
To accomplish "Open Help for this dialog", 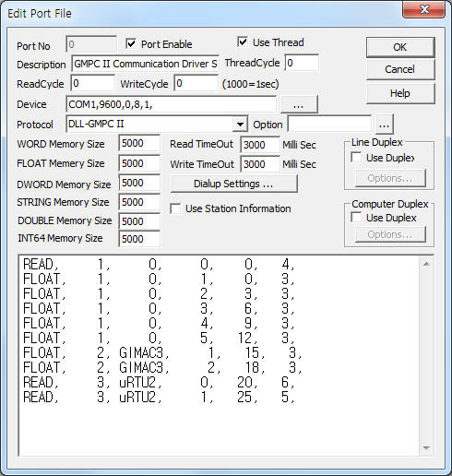I will pyautogui.click(x=400, y=93).
